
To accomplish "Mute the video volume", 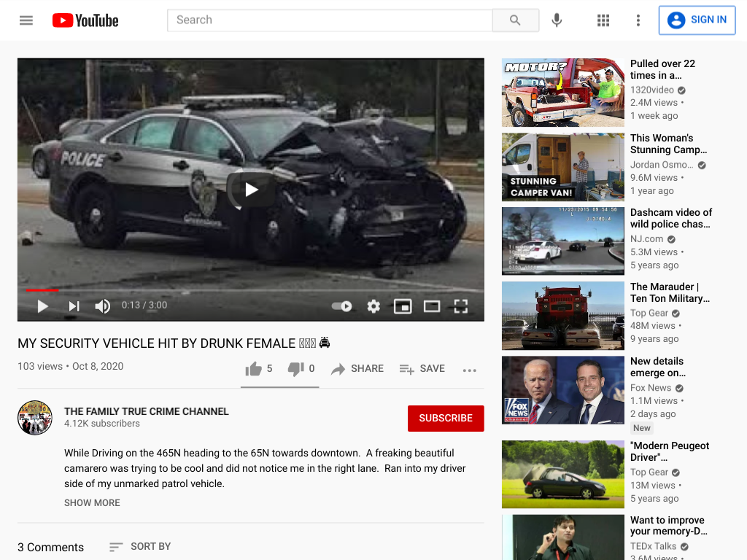I will tap(102, 306).
